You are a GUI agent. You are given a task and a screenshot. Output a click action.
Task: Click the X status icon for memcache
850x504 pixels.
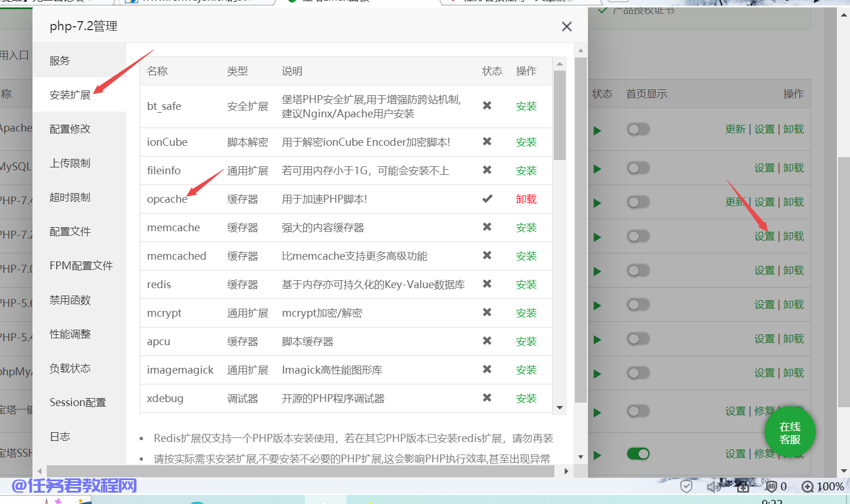tap(487, 227)
